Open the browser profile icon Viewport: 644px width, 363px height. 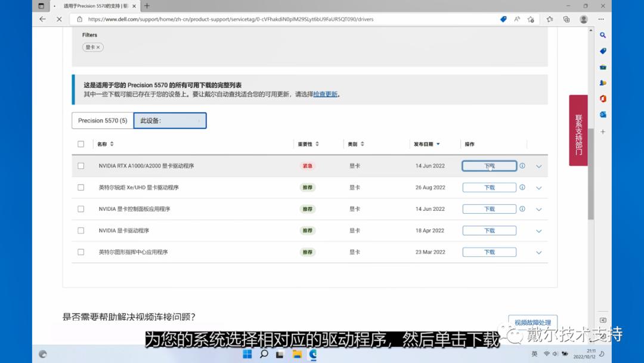583,19
